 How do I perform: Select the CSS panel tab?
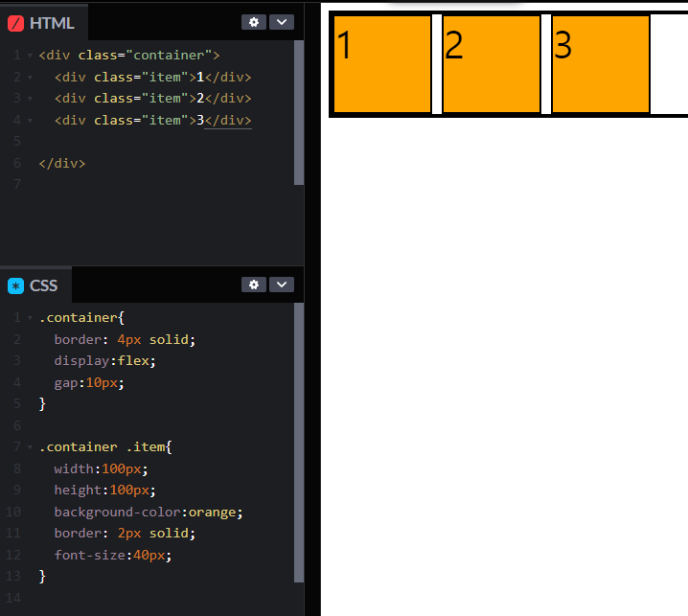(x=36, y=285)
